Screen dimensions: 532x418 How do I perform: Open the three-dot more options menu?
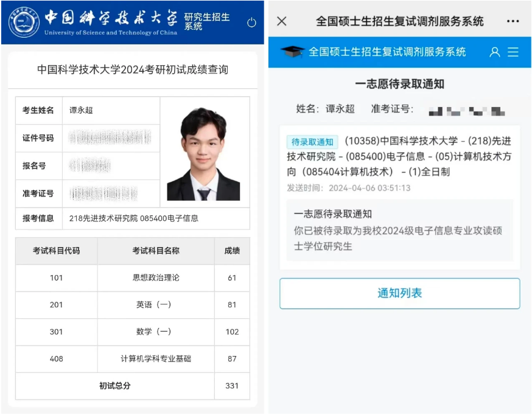513,21
